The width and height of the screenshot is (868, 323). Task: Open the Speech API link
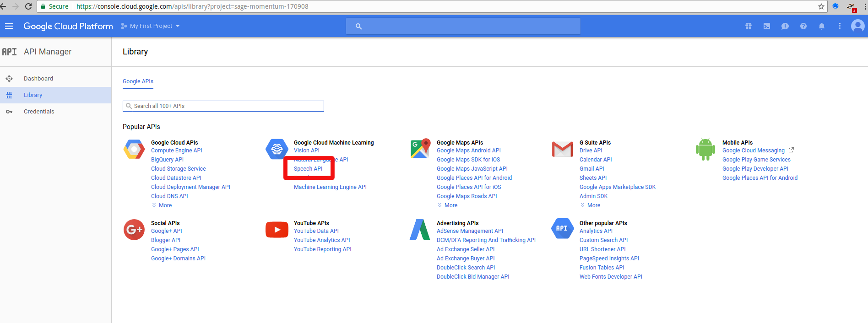tap(308, 169)
